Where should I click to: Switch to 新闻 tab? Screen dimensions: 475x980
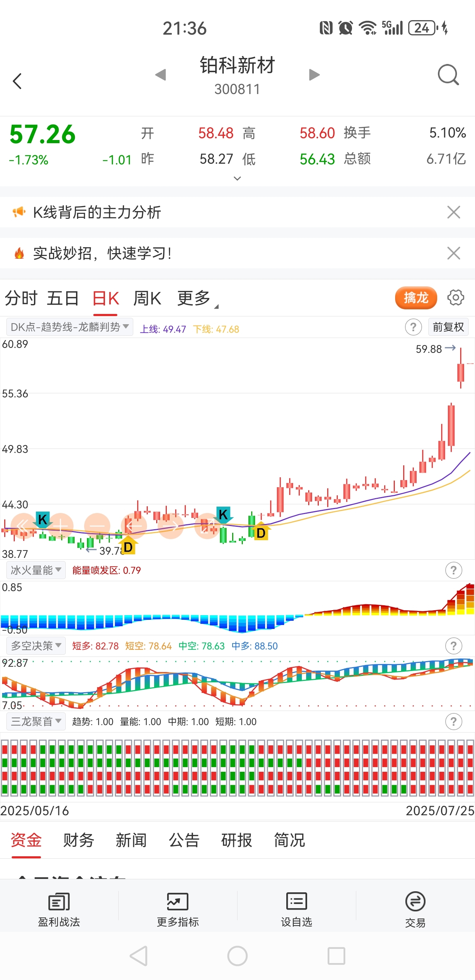coord(131,840)
